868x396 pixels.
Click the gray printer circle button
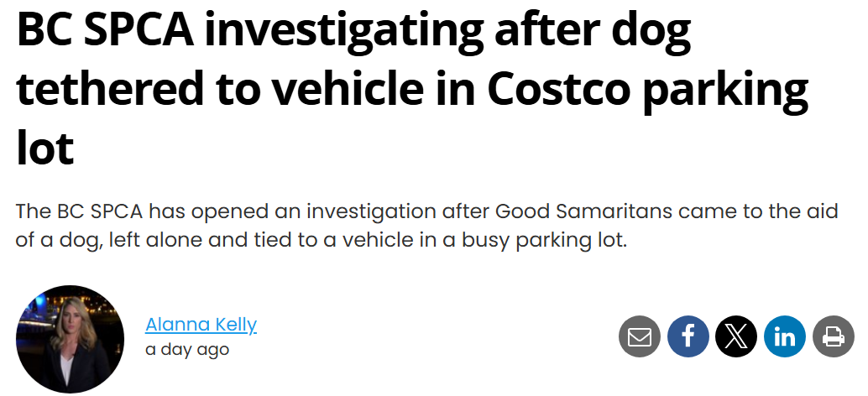pyautogui.click(x=833, y=336)
